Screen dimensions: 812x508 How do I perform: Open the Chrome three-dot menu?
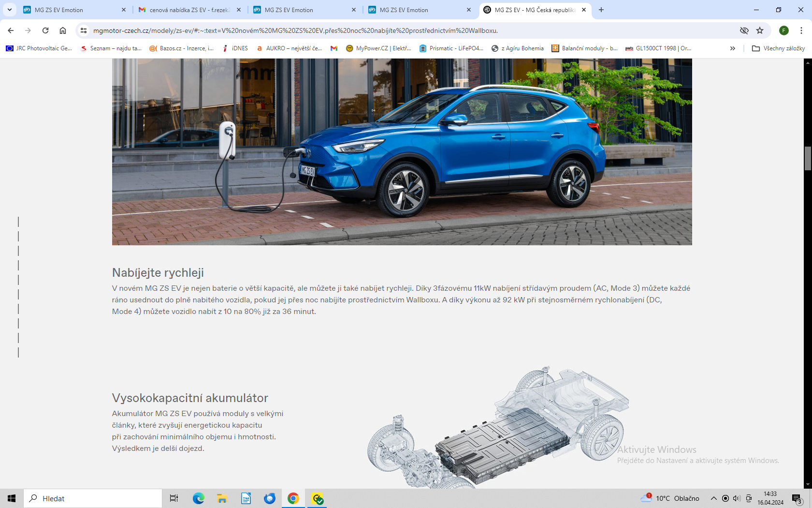coord(801,30)
